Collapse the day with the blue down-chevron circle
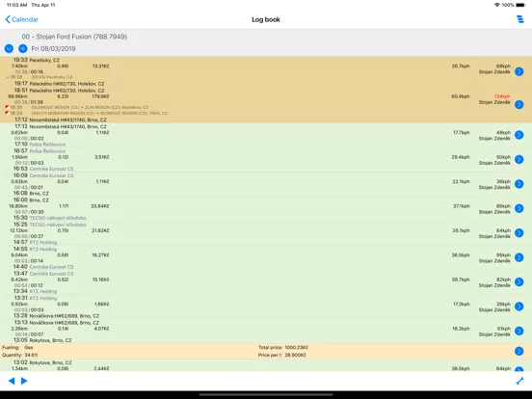532x399 pixels. click(9, 48)
